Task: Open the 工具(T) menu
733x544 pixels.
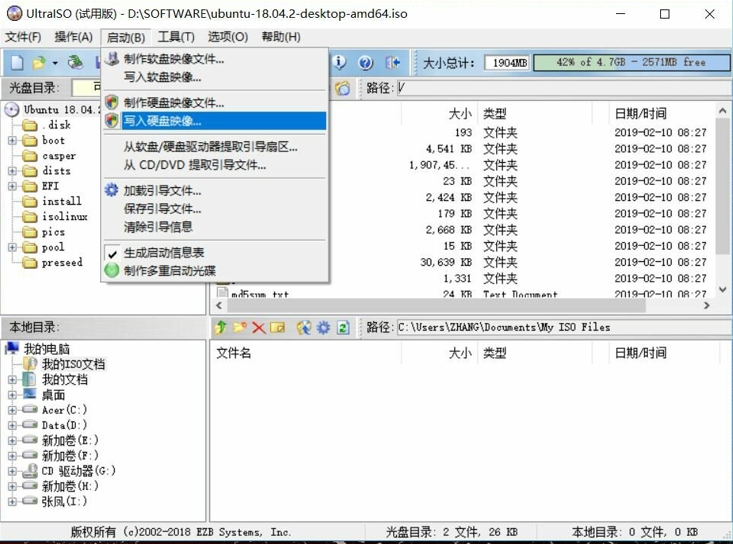Action: click(x=176, y=36)
